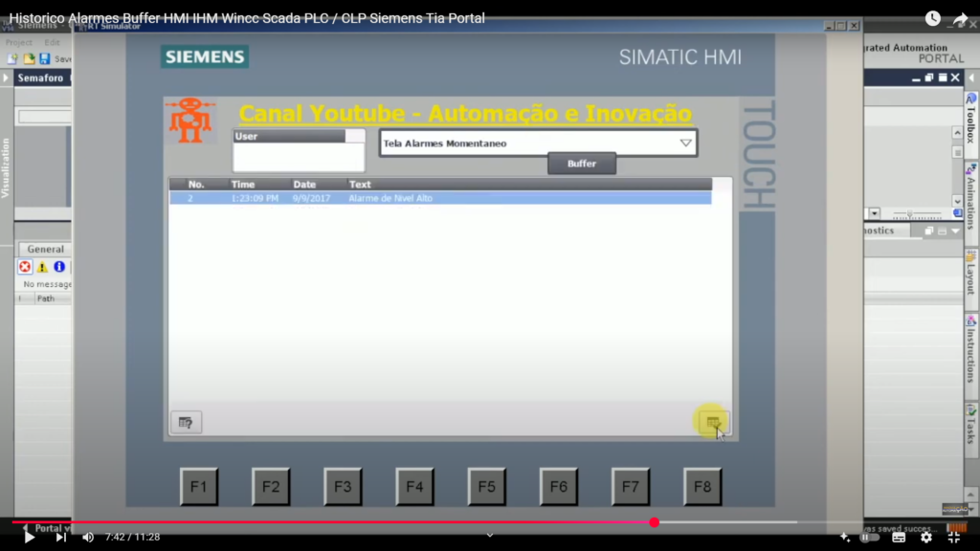Viewport: 980px width, 551px height.
Task: Skip to next video
Action: tap(60, 538)
